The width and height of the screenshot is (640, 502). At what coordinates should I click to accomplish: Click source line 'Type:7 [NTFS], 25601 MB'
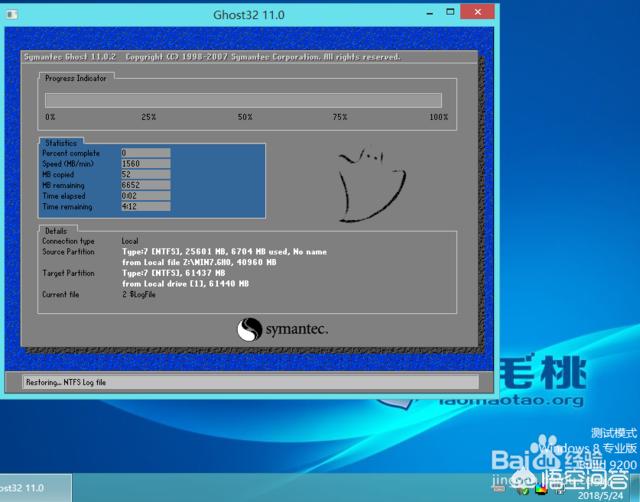point(224,252)
